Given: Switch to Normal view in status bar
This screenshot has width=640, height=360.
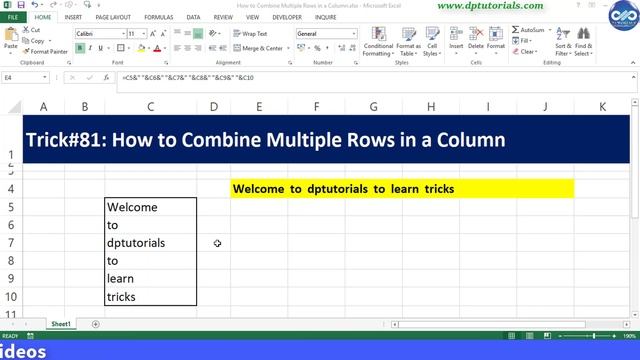Looking at the screenshot, I should coord(511,336).
